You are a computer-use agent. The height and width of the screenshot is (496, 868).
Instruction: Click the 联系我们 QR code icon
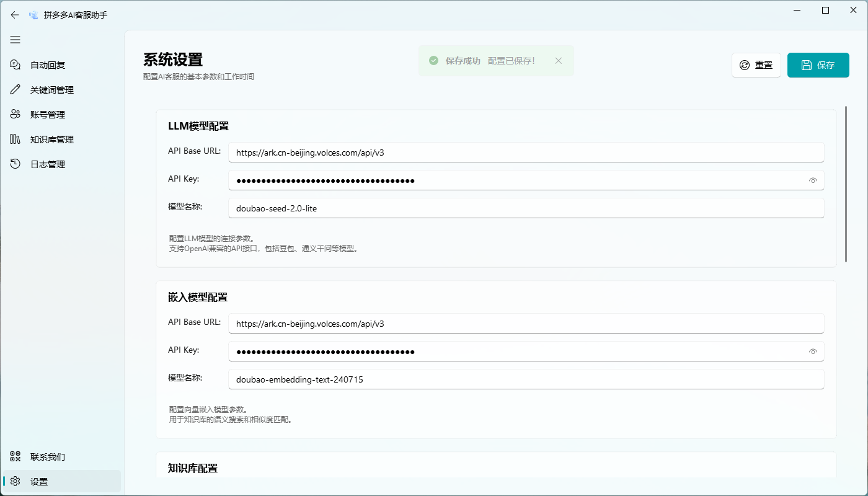15,456
